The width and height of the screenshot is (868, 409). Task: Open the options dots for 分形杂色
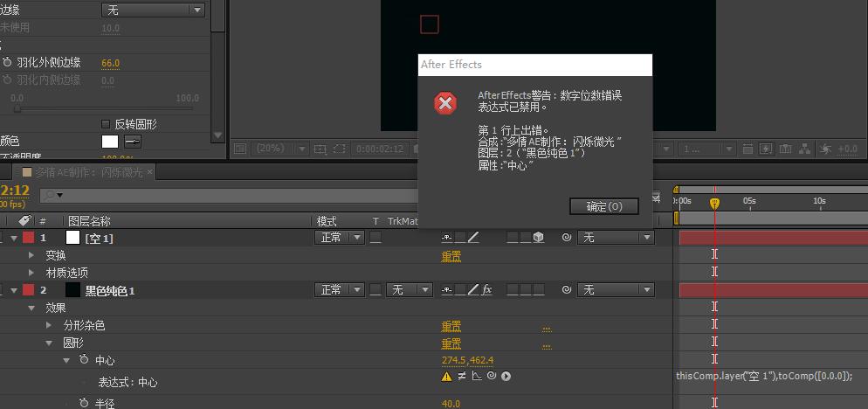(x=547, y=328)
